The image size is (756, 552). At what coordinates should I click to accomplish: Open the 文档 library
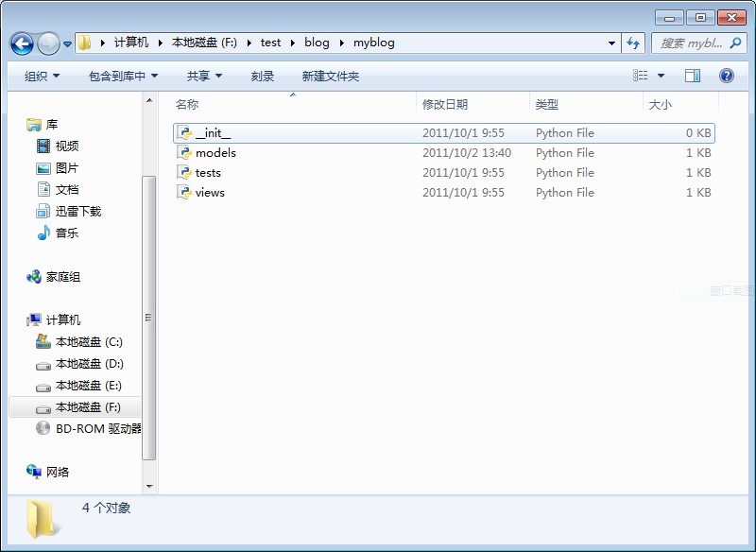click(58, 189)
